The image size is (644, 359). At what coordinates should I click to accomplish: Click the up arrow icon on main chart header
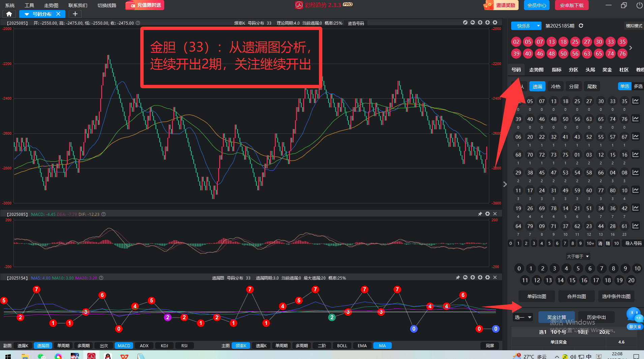click(x=480, y=23)
